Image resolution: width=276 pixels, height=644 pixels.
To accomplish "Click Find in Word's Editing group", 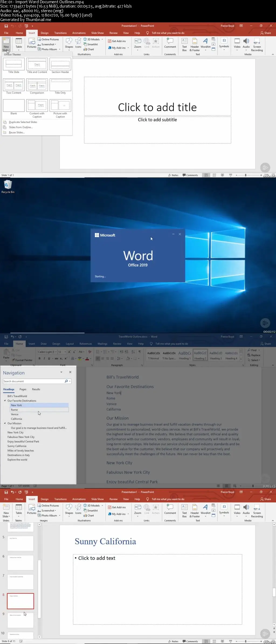I will click(x=252, y=350).
